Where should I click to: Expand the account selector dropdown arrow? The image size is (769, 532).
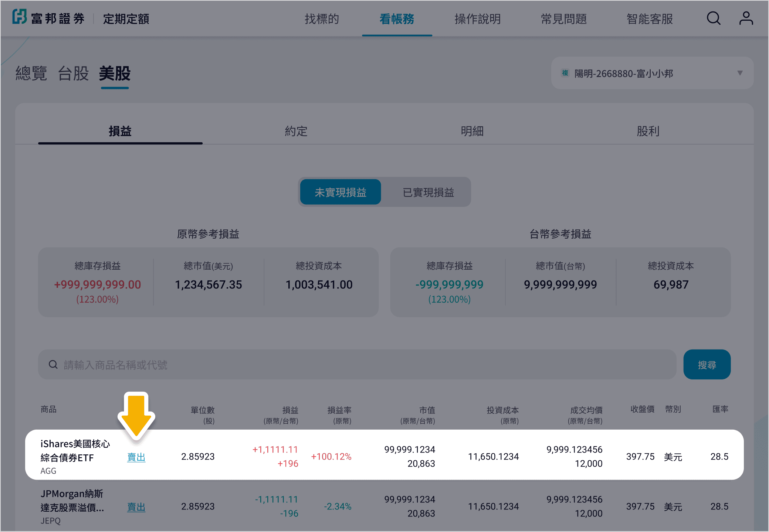pos(740,73)
